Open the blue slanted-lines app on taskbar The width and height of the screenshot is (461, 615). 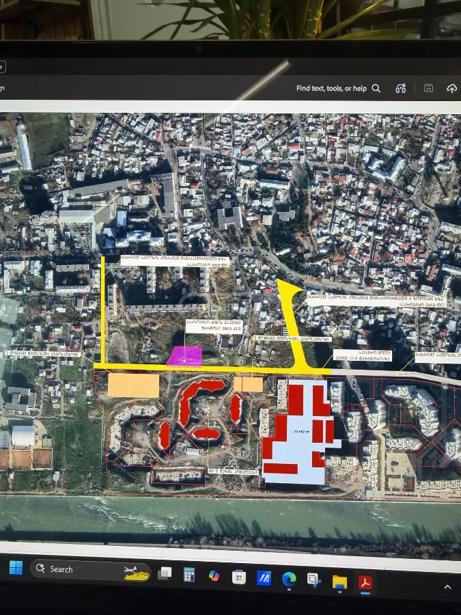[x=264, y=579]
